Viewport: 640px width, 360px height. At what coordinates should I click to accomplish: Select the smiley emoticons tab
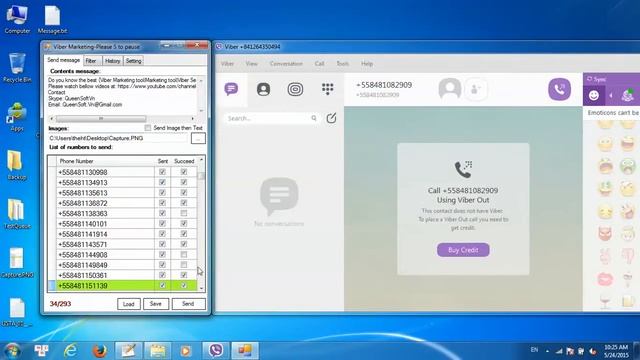[593, 96]
